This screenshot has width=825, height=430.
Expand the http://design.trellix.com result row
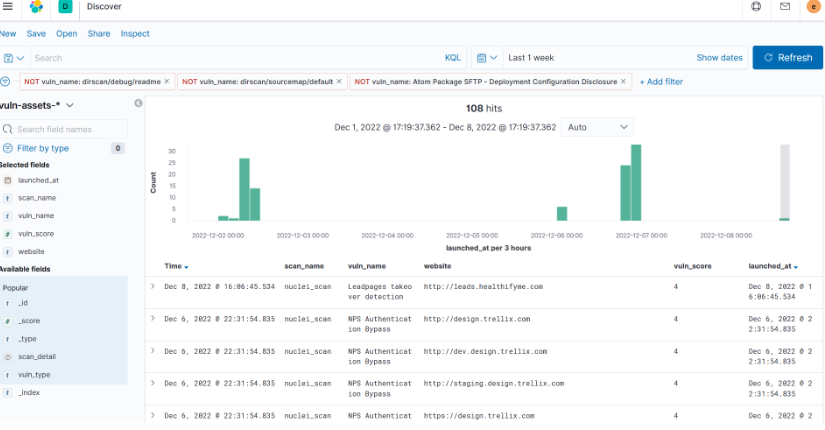pos(153,318)
